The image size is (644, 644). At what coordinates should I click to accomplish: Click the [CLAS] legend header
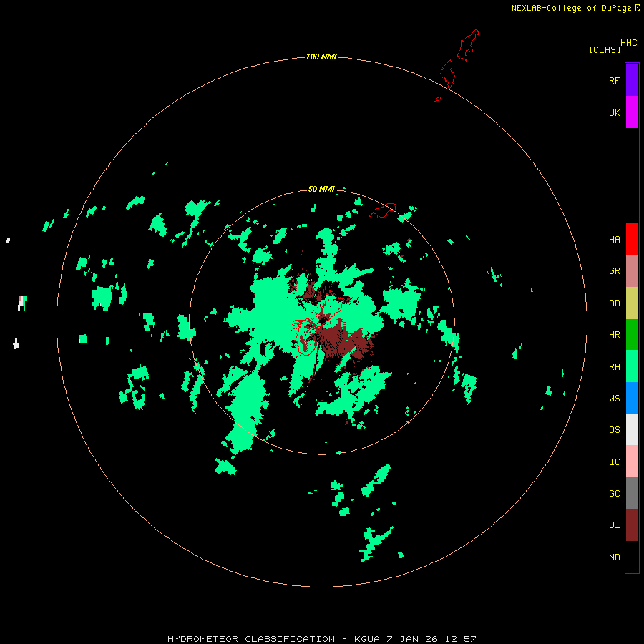tap(605, 49)
